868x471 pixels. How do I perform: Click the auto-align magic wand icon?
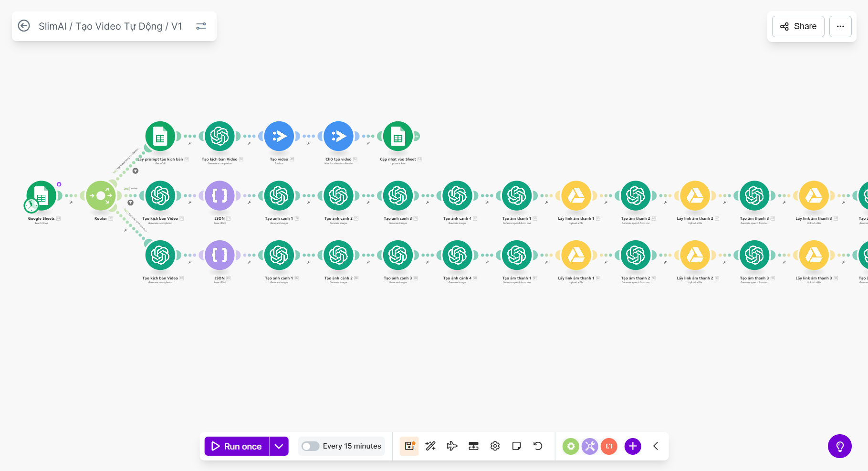click(x=430, y=446)
